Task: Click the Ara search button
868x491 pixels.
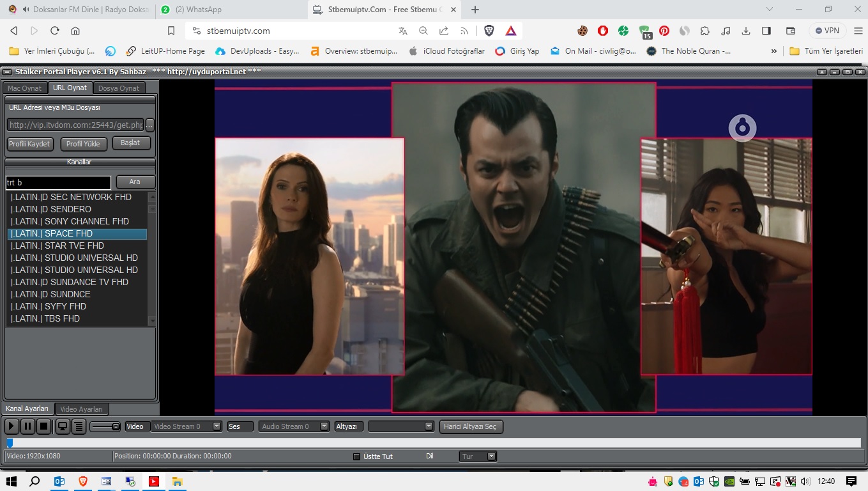Action: tap(135, 182)
